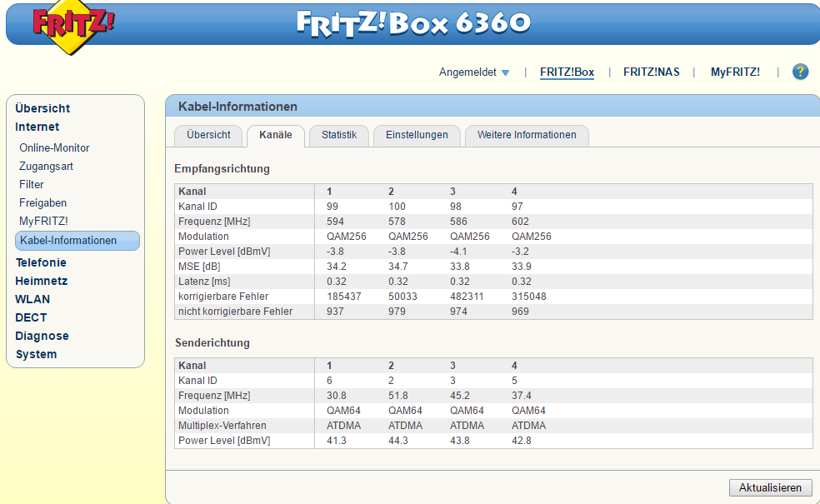Open the Weitere Informationen tab
This screenshot has width=820, height=504.
click(527, 135)
